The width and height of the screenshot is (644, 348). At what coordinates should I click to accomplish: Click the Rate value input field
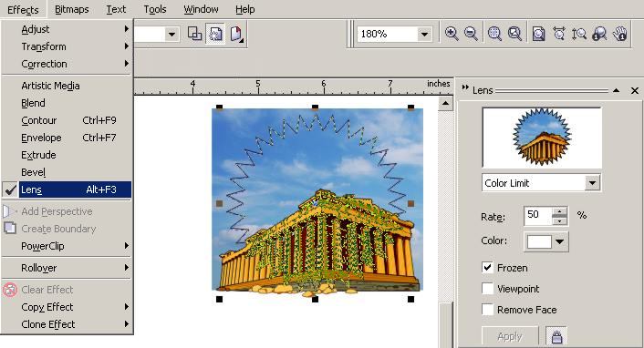coord(538,215)
